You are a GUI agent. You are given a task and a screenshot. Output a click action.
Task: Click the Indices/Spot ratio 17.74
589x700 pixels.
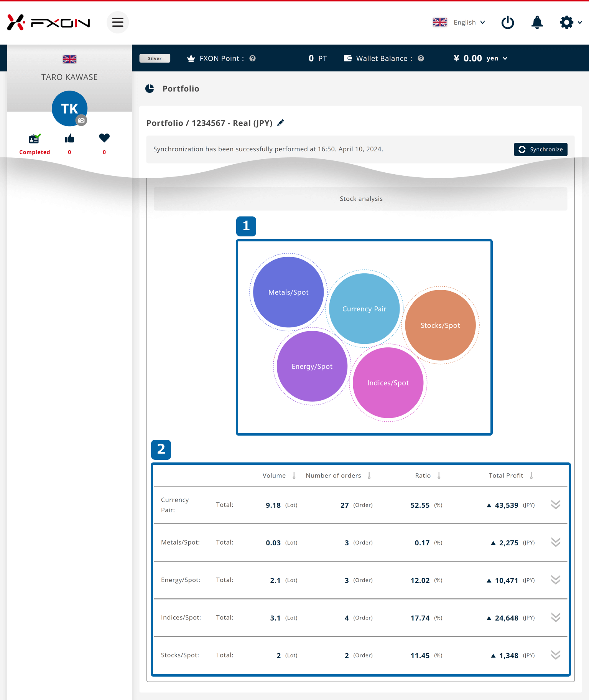click(420, 618)
